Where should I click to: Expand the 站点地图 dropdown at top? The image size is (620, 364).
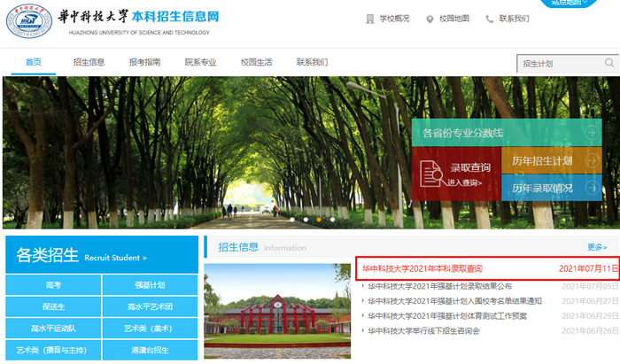pyautogui.click(x=570, y=3)
